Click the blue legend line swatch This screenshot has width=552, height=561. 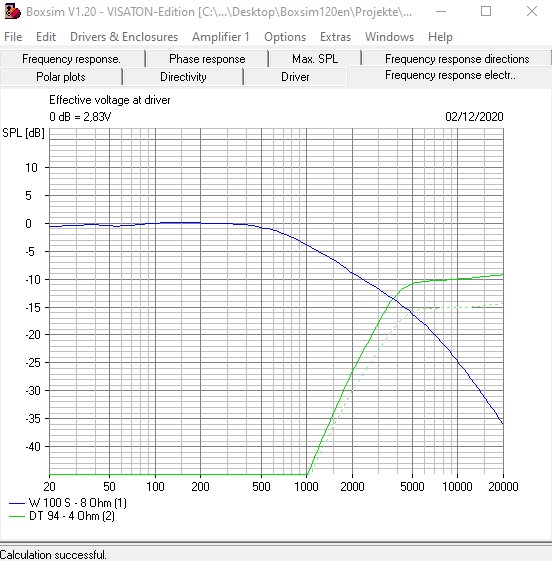(x=16, y=503)
